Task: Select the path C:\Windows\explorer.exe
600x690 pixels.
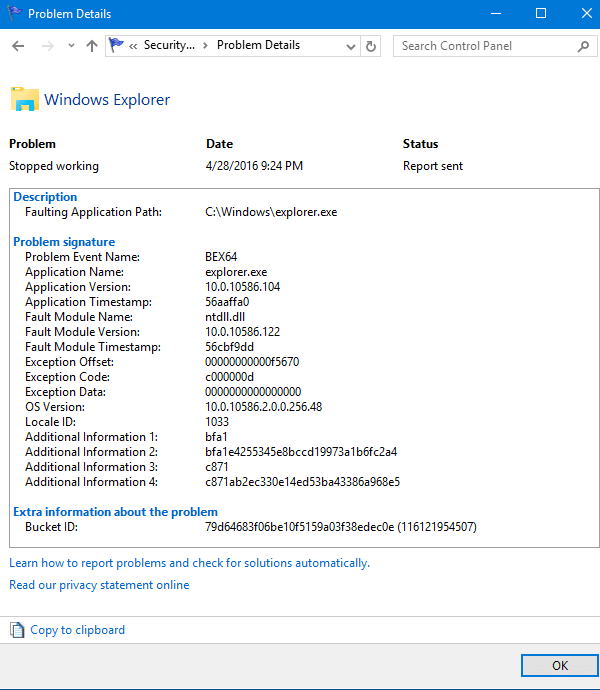Action: pos(271,212)
